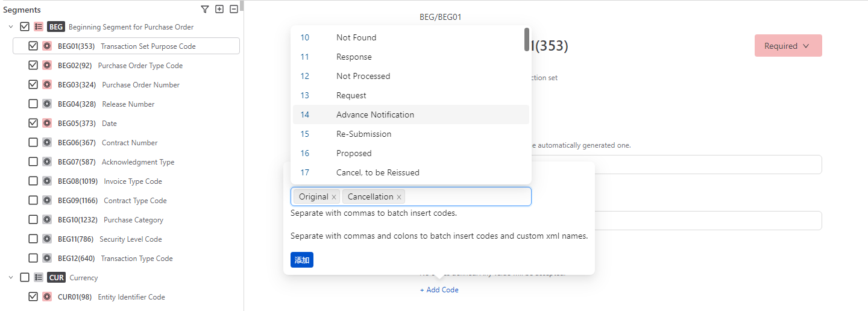Image resolution: width=868 pixels, height=311 pixels.
Task: Click the expand all plus icon
Action: tap(219, 9)
